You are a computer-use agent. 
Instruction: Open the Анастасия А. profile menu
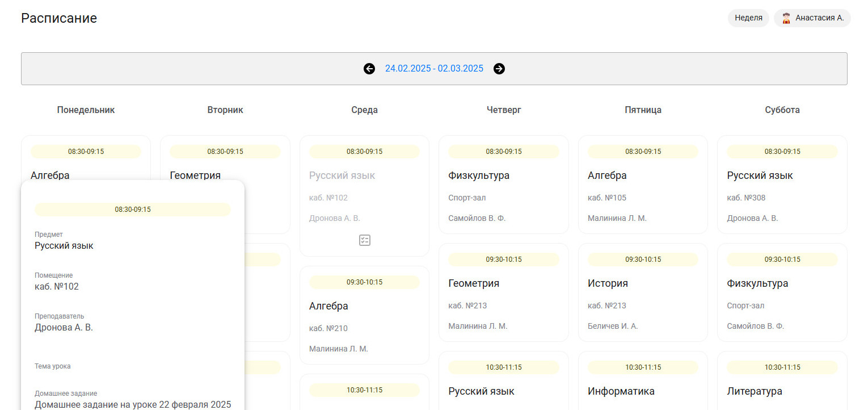click(819, 18)
